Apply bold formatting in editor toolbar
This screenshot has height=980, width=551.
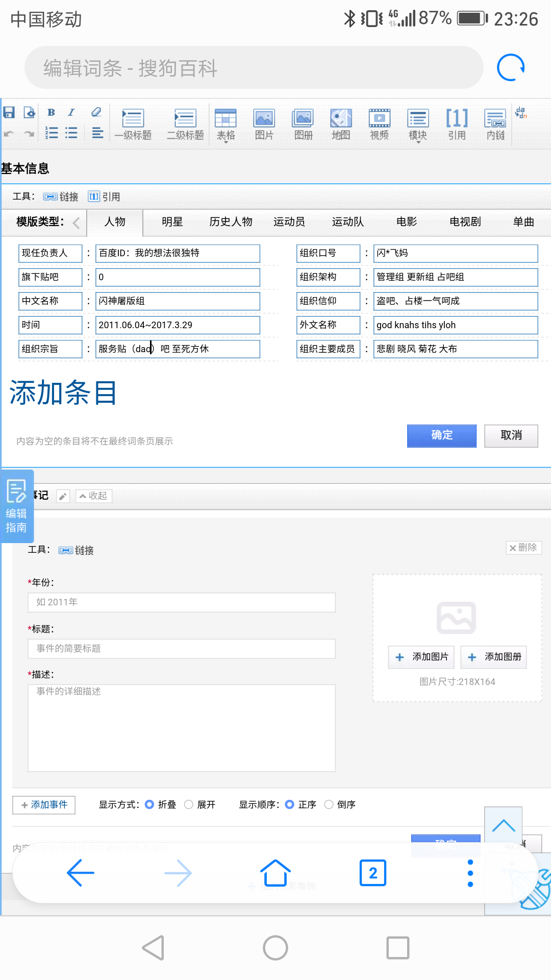51,112
